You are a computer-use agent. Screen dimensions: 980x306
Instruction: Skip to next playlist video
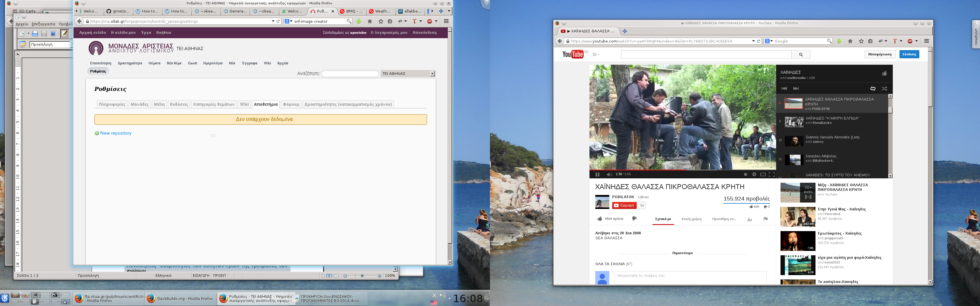796,89
